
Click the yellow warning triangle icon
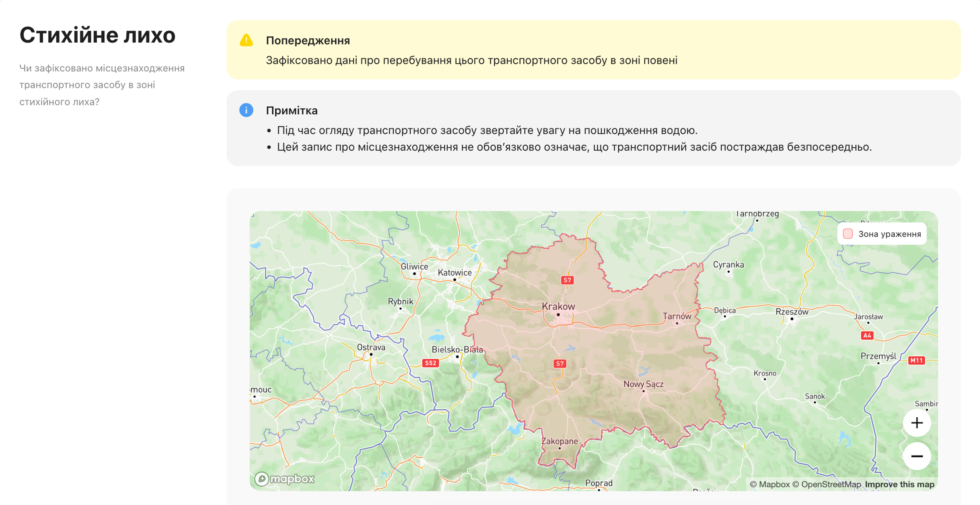click(246, 40)
